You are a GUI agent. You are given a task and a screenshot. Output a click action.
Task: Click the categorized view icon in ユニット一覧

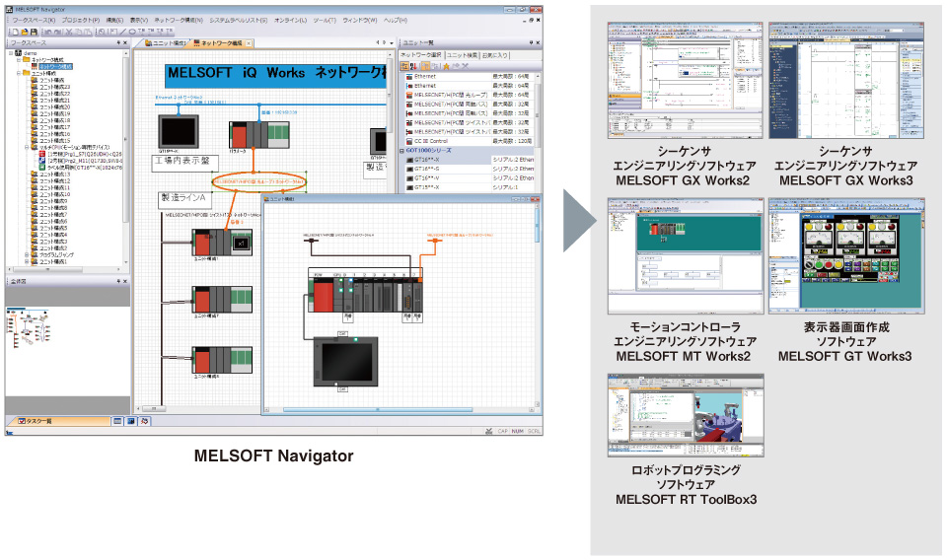click(404, 66)
